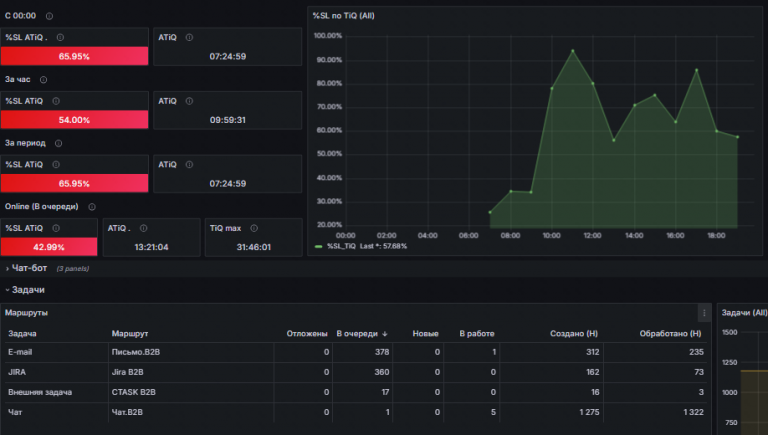Click the info icon beside the С 00:00 heading

click(x=49, y=16)
